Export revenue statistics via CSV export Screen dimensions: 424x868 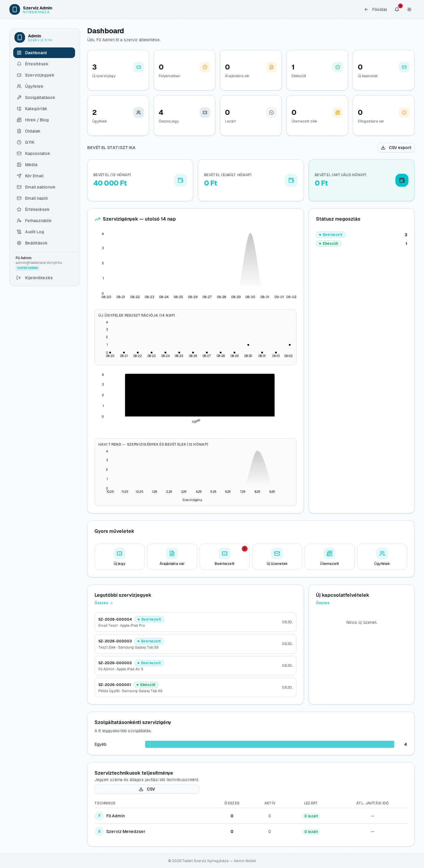[396, 148]
